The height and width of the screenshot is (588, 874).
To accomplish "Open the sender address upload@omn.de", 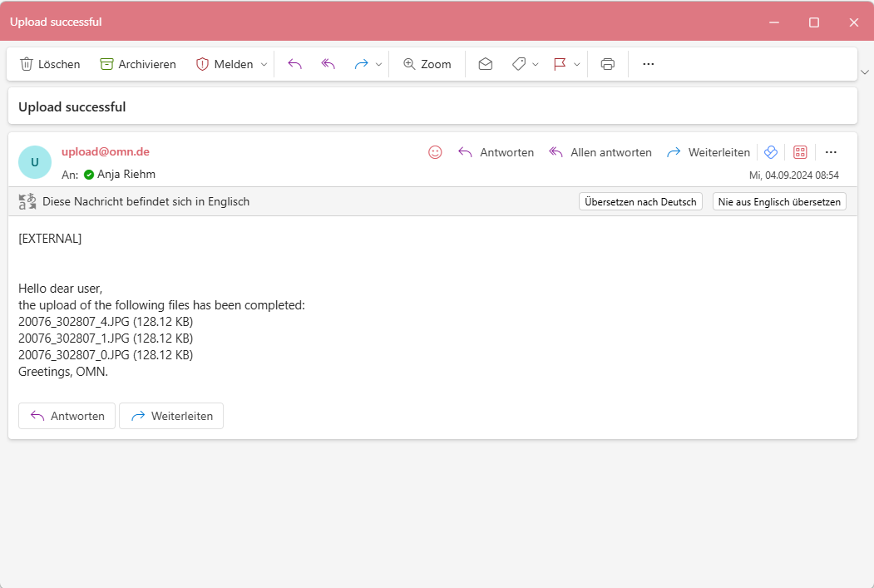I will pos(105,151).
